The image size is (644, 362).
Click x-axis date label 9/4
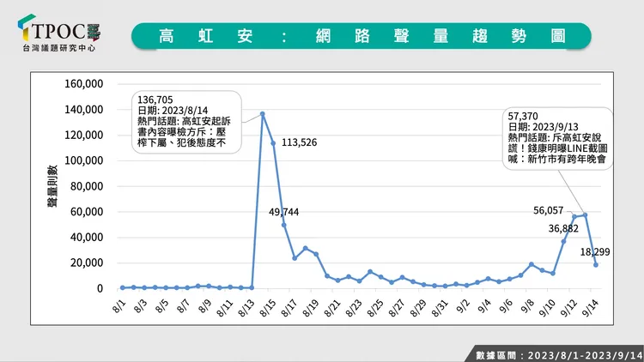tap(483, 306)
